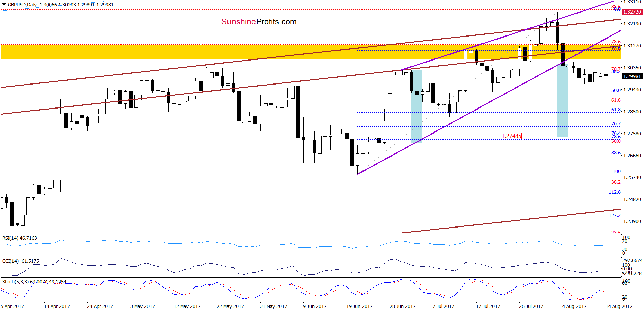Click the 14 Apr 2017 date label
The height and width of the screenshot is (311, 644).
(x=57, y=306)
